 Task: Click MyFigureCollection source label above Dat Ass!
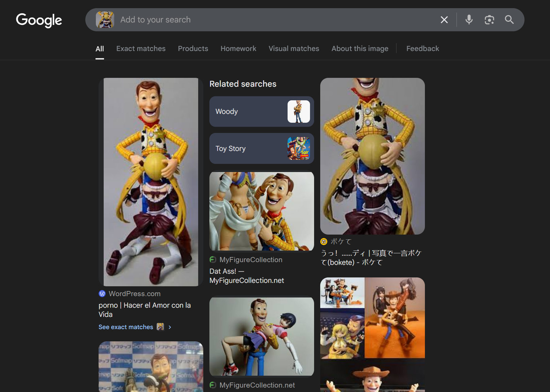pyautogui.click(x=251, y=260)
